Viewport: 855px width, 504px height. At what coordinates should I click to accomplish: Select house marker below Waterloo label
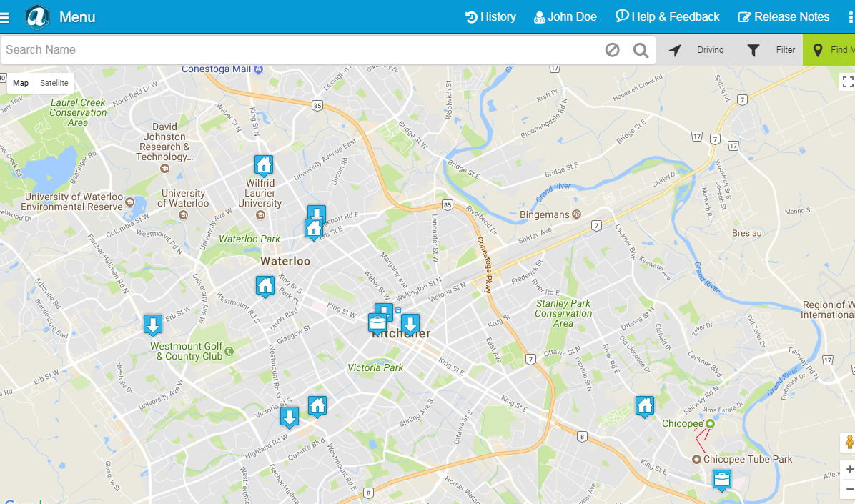point(265,287)
